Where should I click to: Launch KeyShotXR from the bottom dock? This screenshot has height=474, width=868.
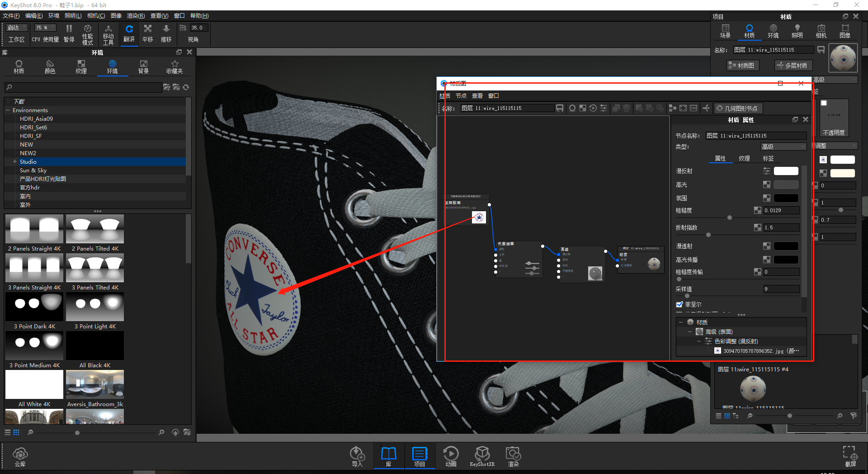pyautogui.click(x=482, y=455)
